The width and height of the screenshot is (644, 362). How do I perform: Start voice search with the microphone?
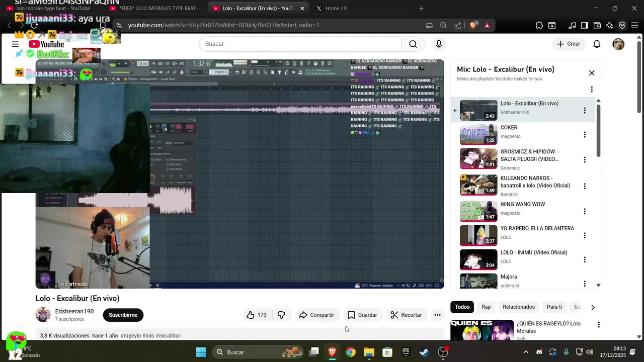439,44
